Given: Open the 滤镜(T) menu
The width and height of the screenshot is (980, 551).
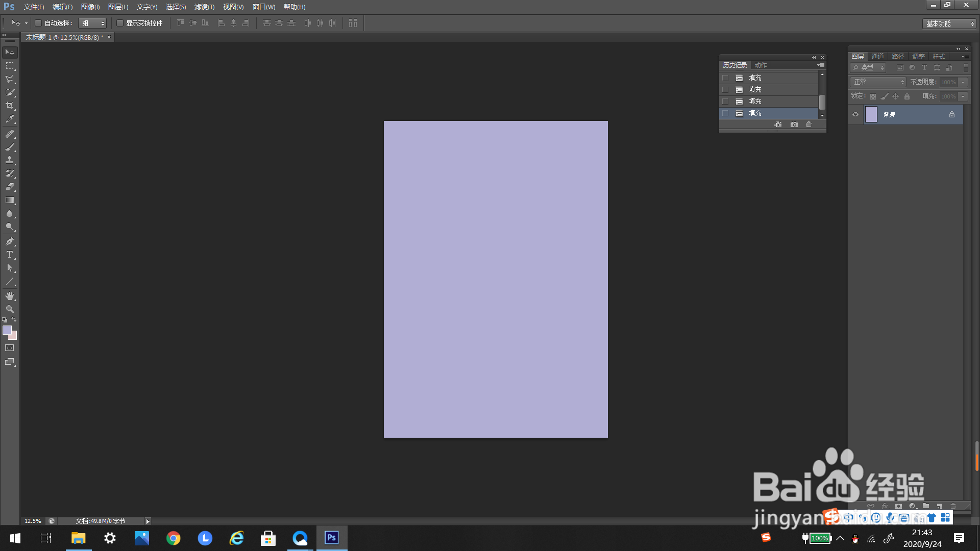Looking at the screenshot, I should tap(204, 7).
